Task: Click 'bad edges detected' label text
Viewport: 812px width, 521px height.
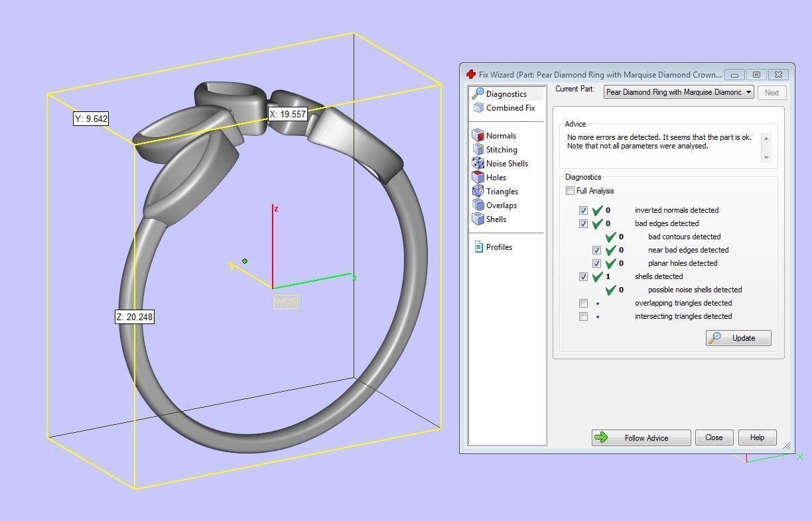Action: click(667, 223)
